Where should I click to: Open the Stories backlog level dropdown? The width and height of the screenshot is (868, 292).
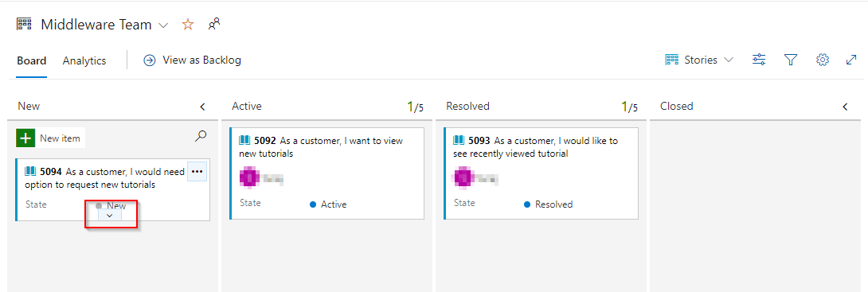pyautogui.click(x=700, y=60)
